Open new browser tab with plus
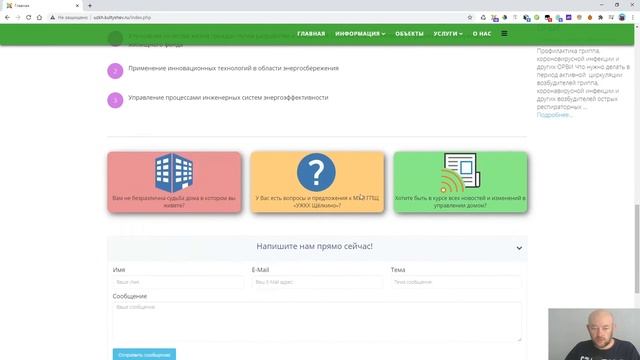 [90, 6]
